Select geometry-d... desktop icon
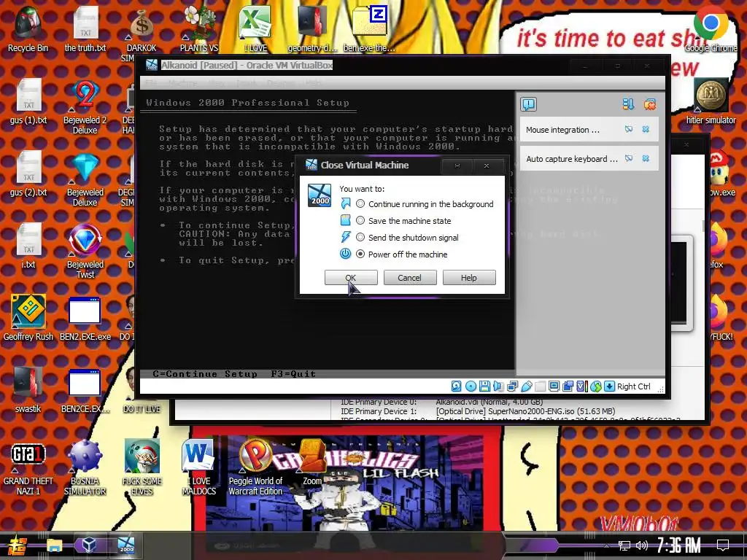This screenshot has height=560, width=747. 312,29
